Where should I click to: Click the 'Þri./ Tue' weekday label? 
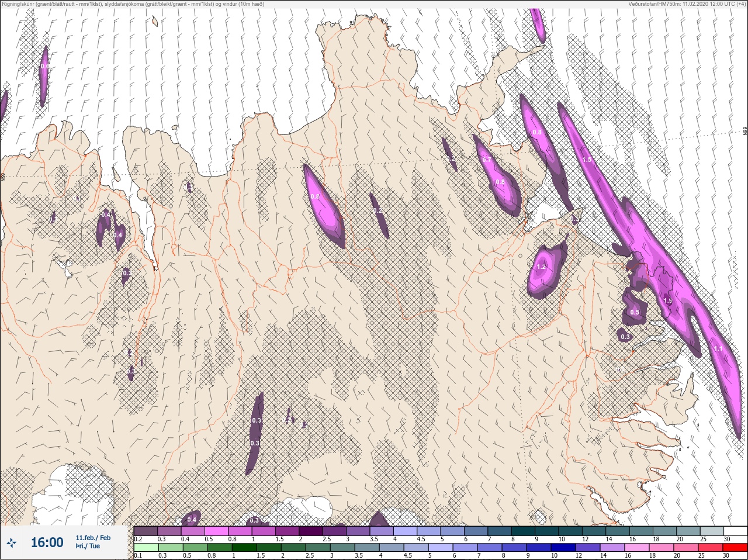tap(88, 547)
